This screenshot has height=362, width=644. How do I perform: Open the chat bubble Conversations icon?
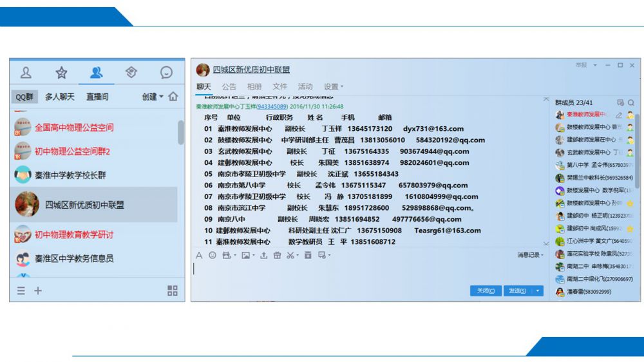166,72
